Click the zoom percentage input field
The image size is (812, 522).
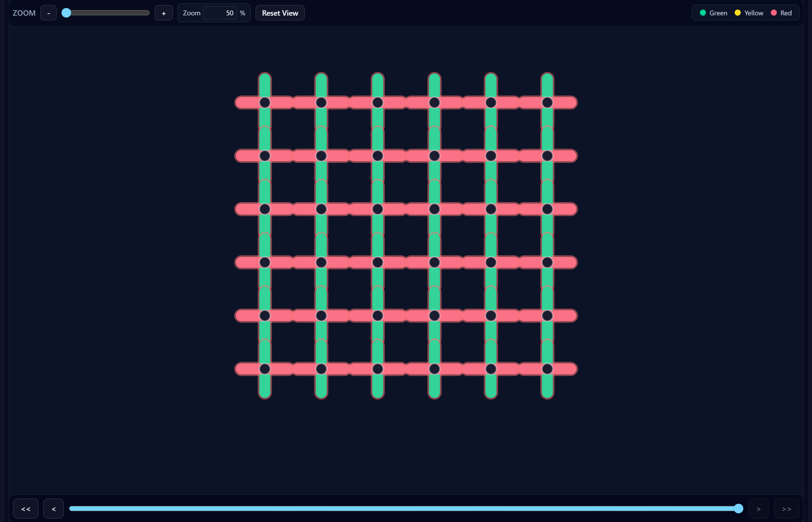pos(220,13)
